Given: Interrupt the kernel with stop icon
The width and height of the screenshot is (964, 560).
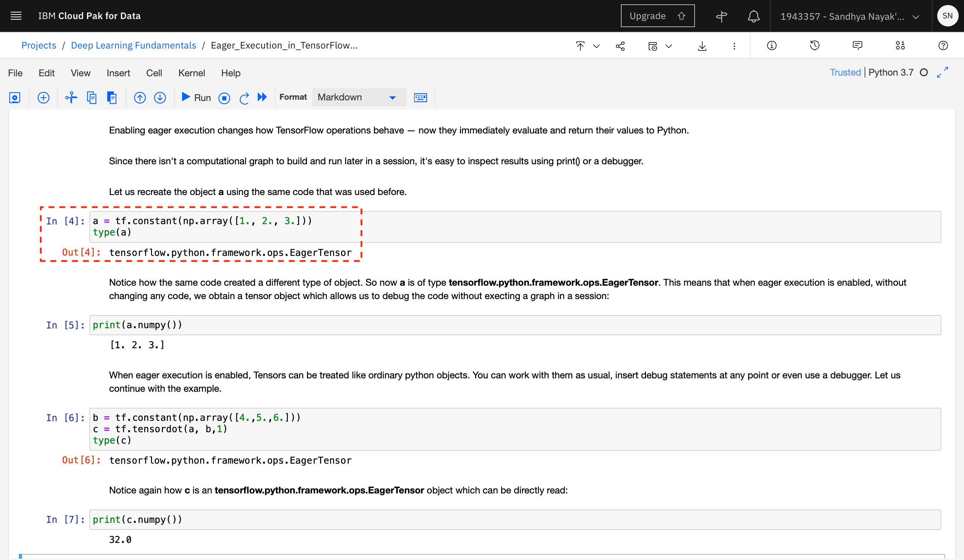Looking at the screenshot, I should 224,98.
